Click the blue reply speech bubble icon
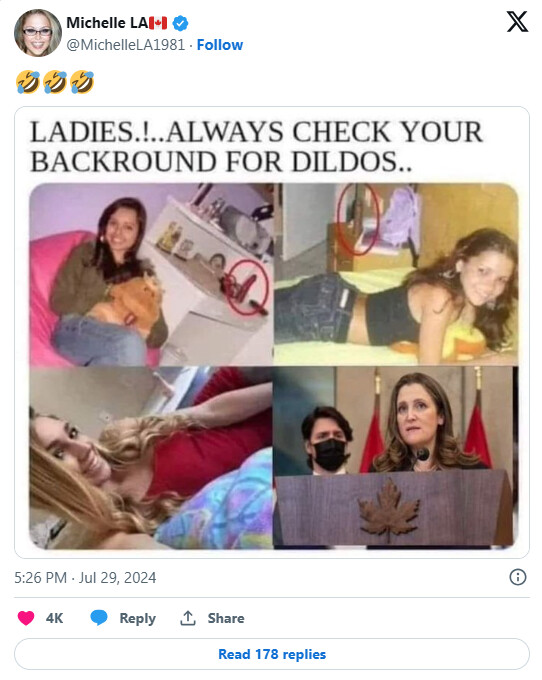Viewport: 542px width, 680px height. pos(99,618)
